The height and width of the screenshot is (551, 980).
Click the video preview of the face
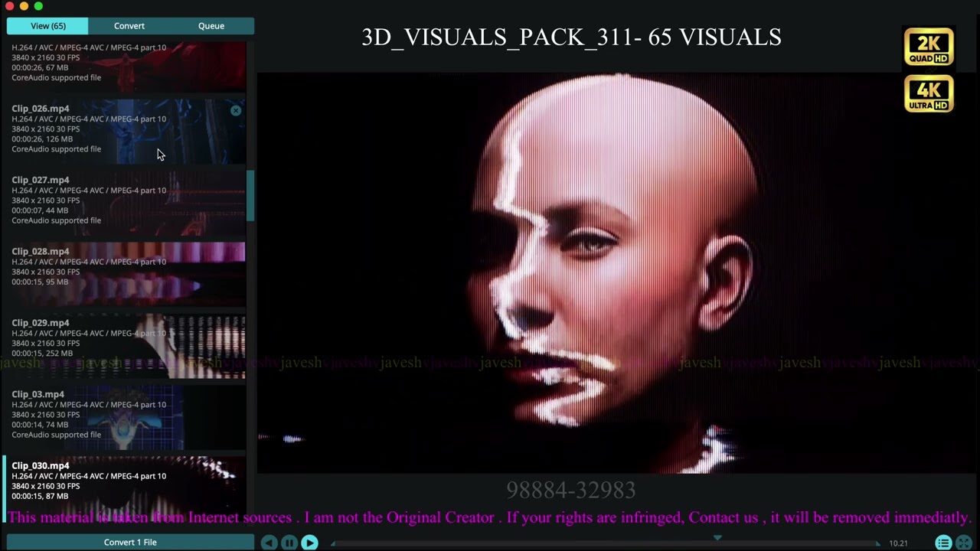pyautogui.click(x=618, y=272)
